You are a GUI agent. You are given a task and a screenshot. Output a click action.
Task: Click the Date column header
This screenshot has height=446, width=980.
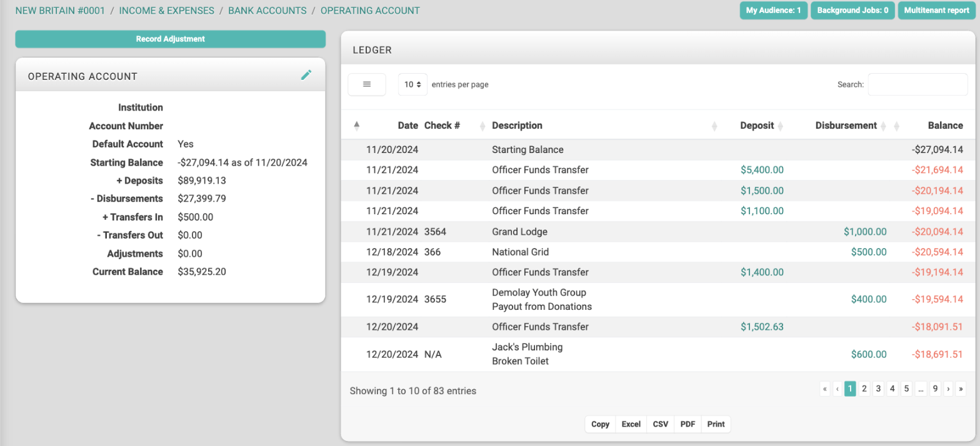point(407,126)
